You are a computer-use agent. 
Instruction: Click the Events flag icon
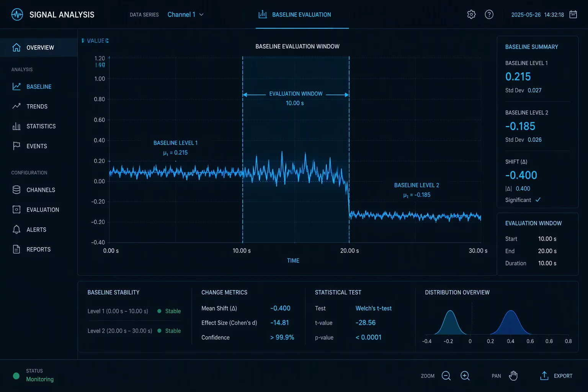click(x=16, y=146)
